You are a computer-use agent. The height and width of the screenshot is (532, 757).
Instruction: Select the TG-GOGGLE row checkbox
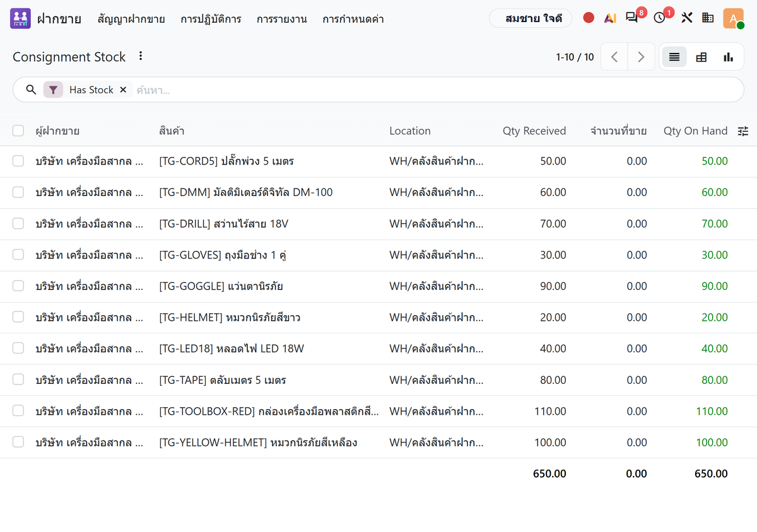coord(18,286)
